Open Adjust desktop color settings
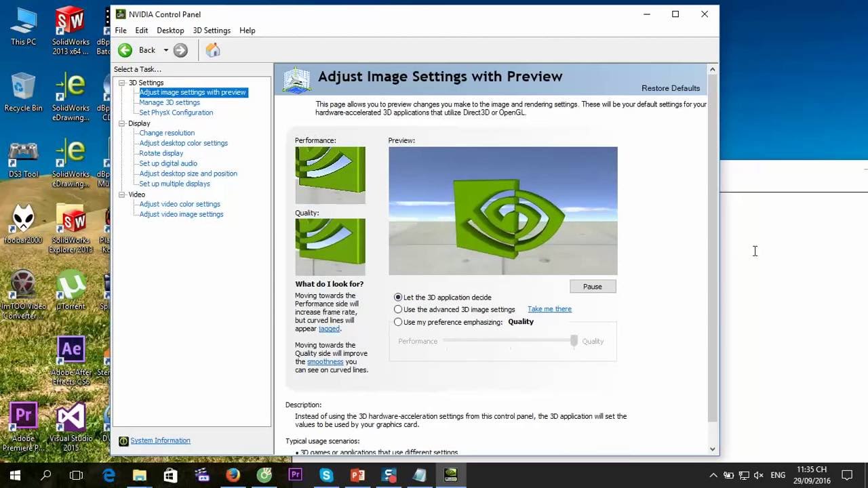The image size is (868, 488). pos(183,143)
